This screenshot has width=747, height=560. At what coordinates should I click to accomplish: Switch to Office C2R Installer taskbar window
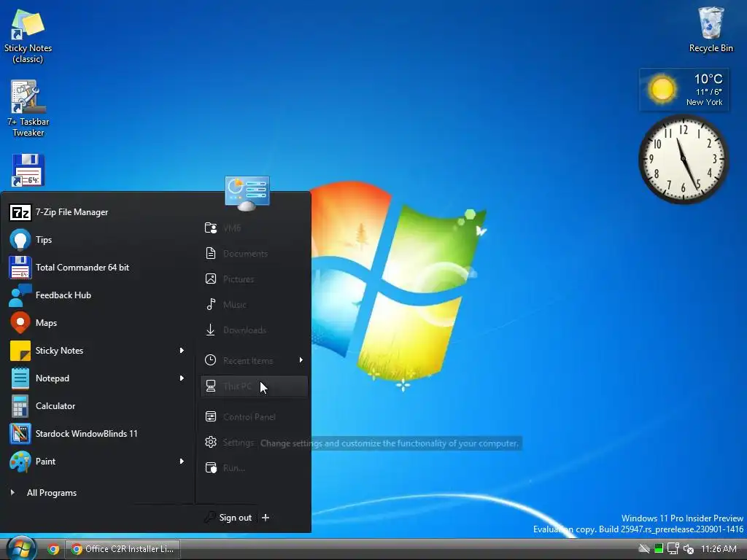123,549
